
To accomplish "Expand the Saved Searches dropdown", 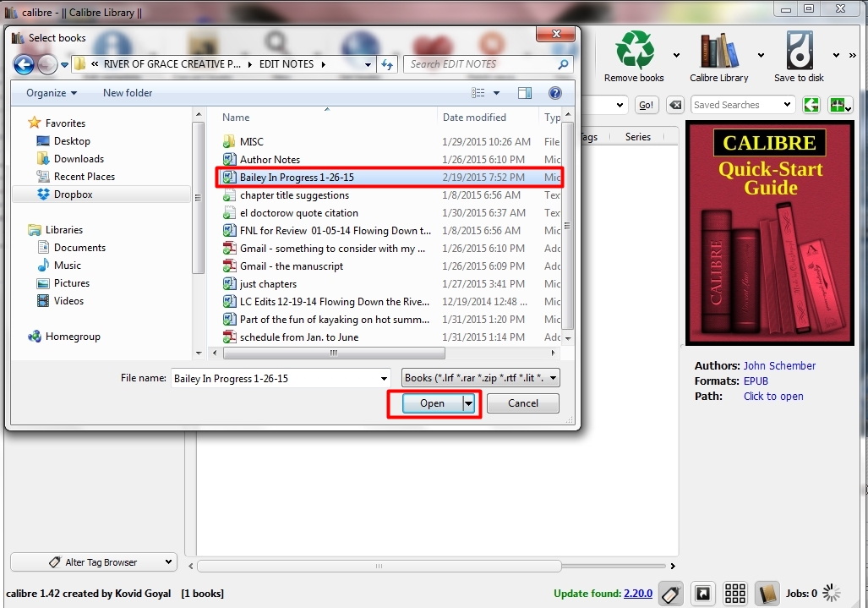I will [788, 105].
